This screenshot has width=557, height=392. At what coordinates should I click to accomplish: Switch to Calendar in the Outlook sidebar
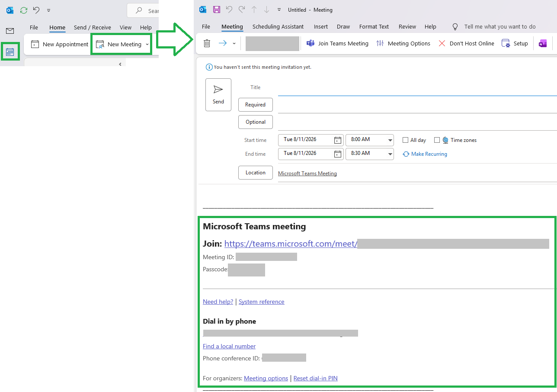(x=10, y=52)
